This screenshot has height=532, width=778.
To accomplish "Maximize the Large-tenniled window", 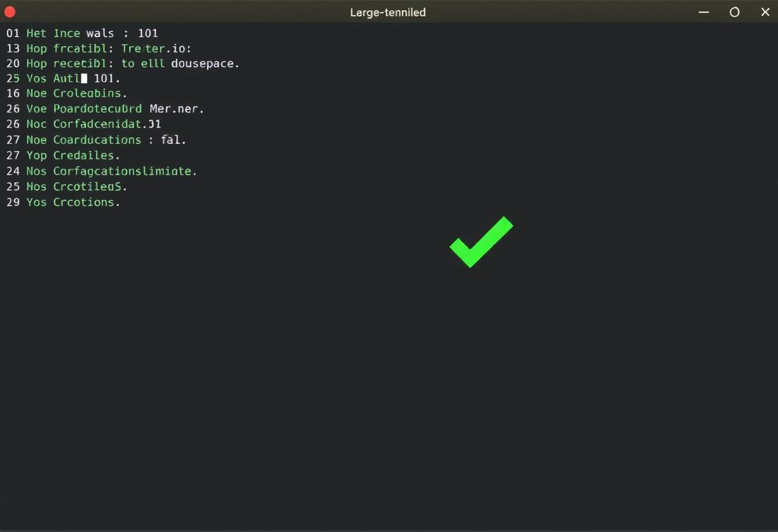I will [734, 12].
